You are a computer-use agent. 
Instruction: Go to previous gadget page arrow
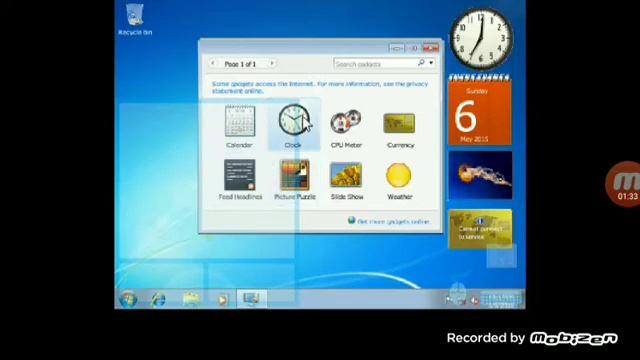pos(212,63)
